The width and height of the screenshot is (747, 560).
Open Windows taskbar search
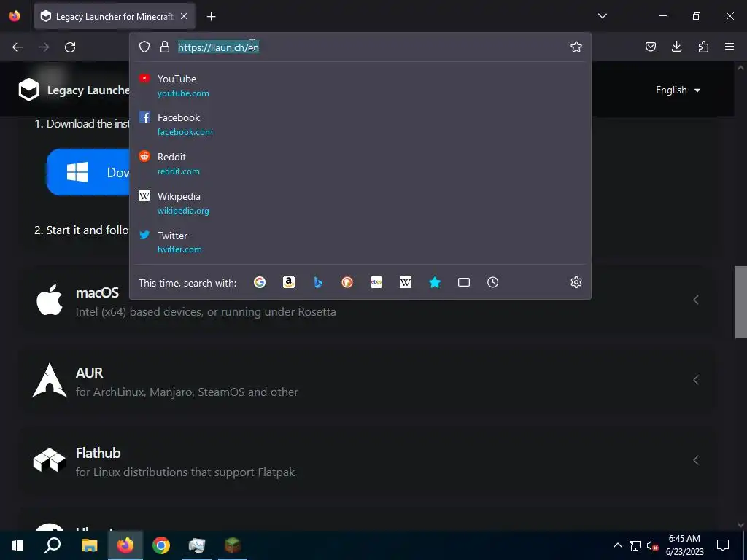coord(53,545)
